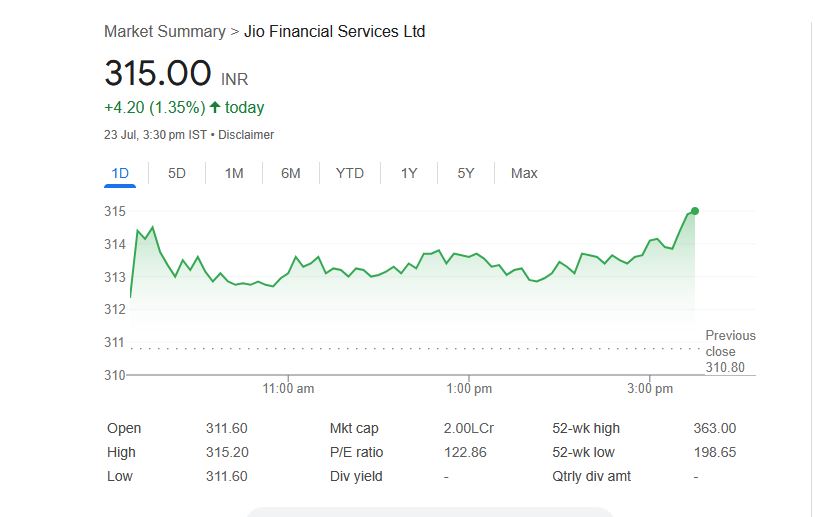This screenshot has width=815, height=517.
Task: Click the Market Summary breadcrumb link
Action: point(165,32)
